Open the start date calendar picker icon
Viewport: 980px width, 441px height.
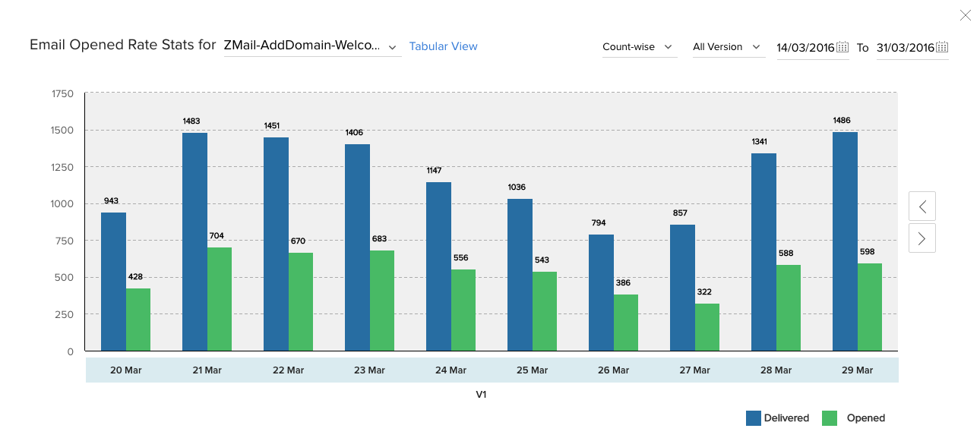coord(842,47)
